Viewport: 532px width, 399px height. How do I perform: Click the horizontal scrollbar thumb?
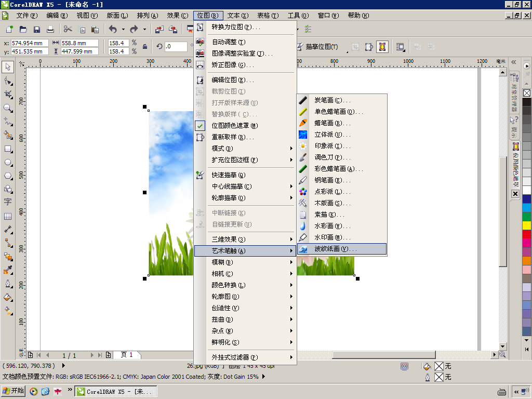click(384, 354)
